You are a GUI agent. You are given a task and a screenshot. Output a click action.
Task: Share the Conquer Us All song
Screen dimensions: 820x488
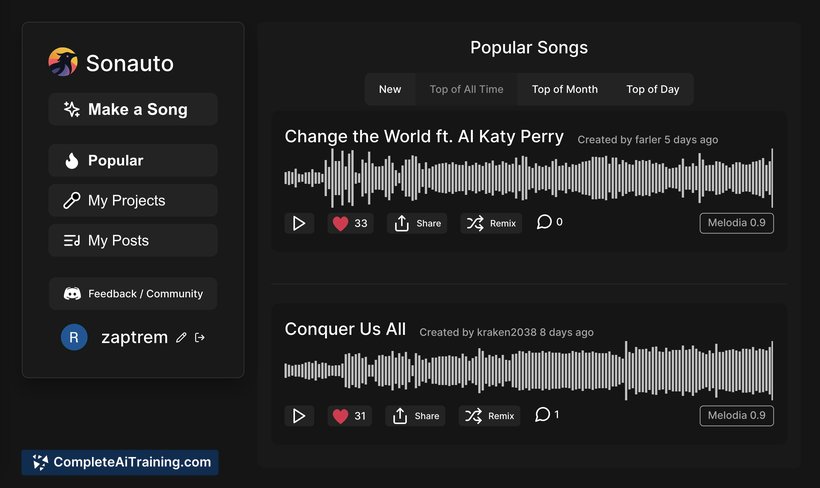(415, 416)
